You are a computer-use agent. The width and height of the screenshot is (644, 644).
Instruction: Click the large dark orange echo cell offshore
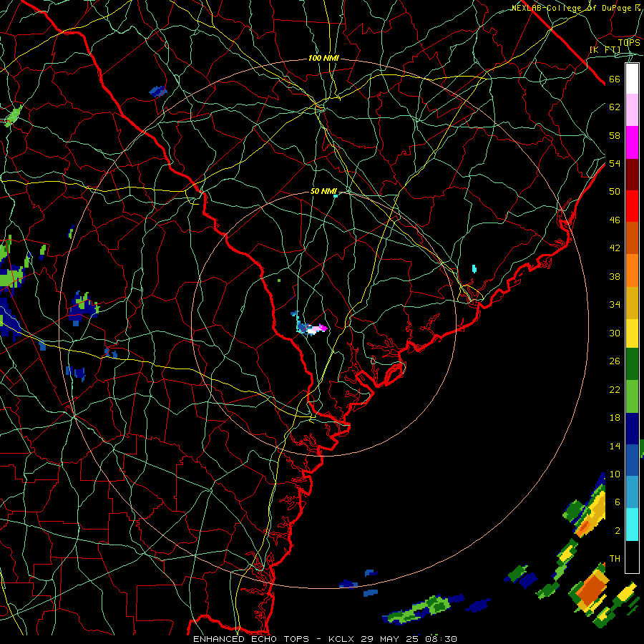click(x=590, y=591)
